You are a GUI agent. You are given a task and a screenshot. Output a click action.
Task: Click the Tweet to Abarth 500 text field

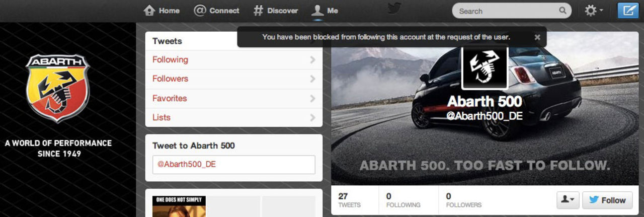[234, 165]
